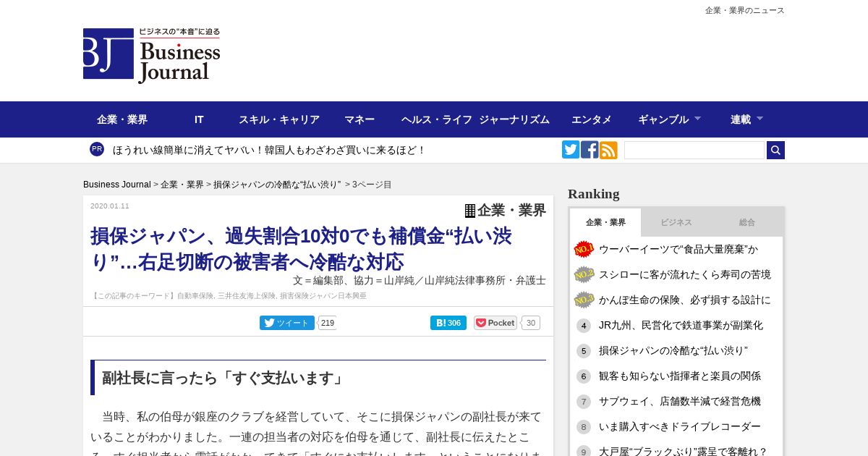Screen dimensions: 868x456
Task: Click the number 5 ranking badge
Action: tap(584, 351)
